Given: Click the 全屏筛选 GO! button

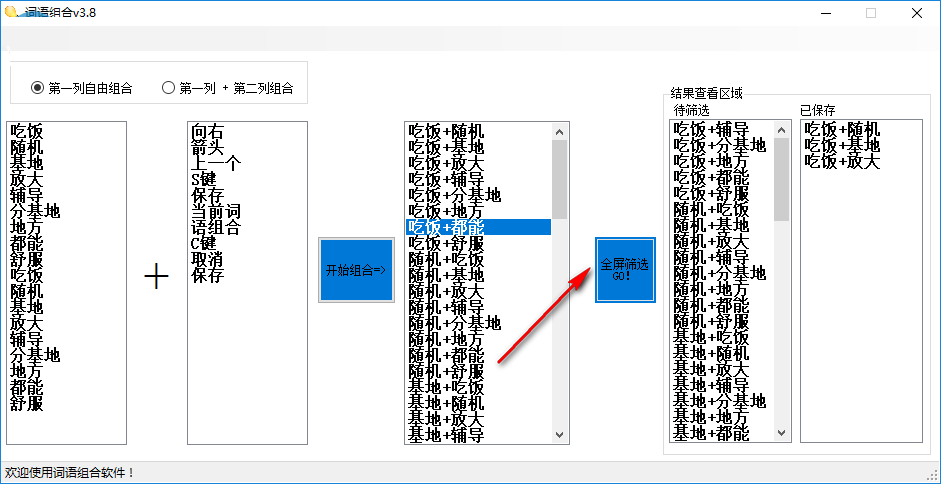Looking at the screenshot, I should pos(625,270).
